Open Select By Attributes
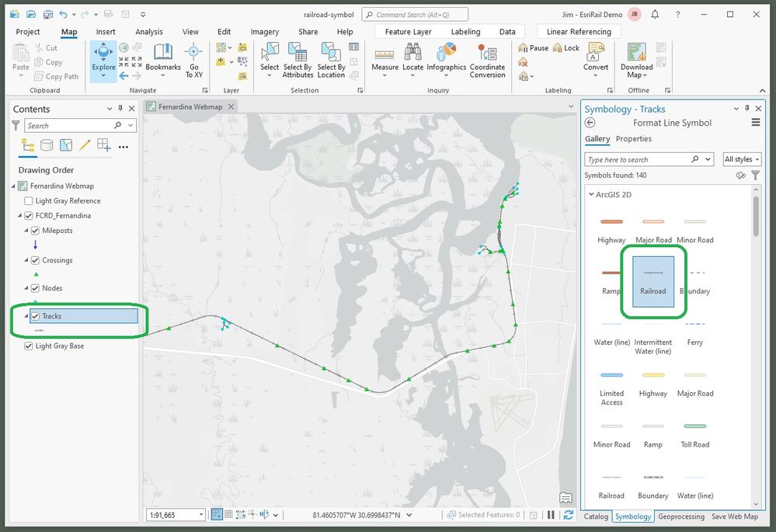The height and width of the screenshot is (532, 776). point(298,61)
